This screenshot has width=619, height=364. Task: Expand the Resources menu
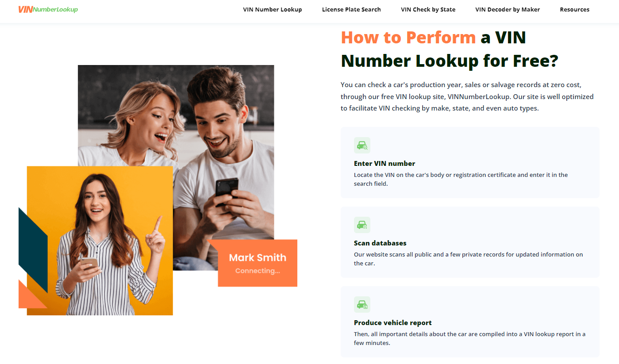575,9
